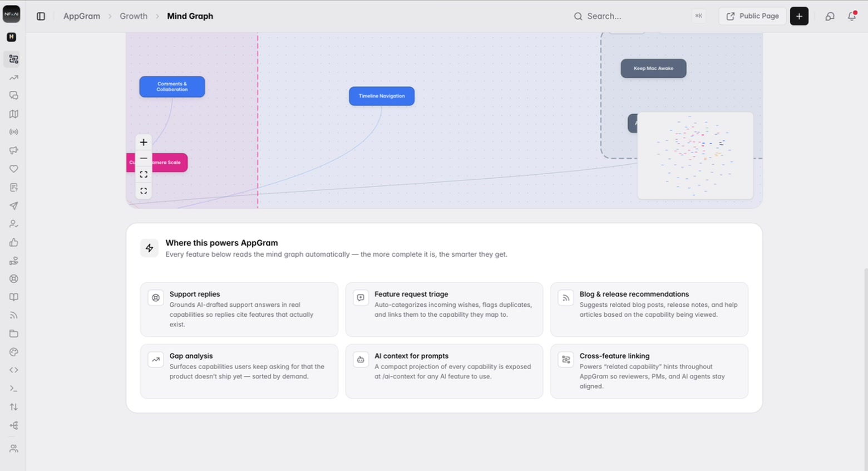Click the NF×AI logo in the sidebar
Viewport: 868px width, 471px height.
pos(12,14)
